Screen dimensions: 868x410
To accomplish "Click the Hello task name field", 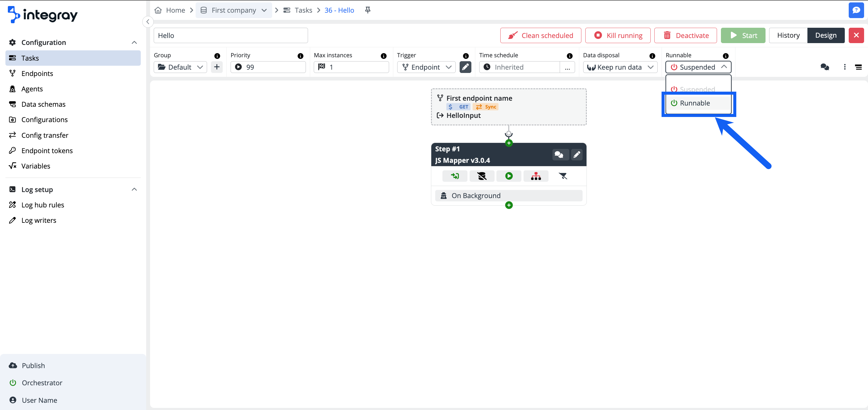I will [231, 35].
